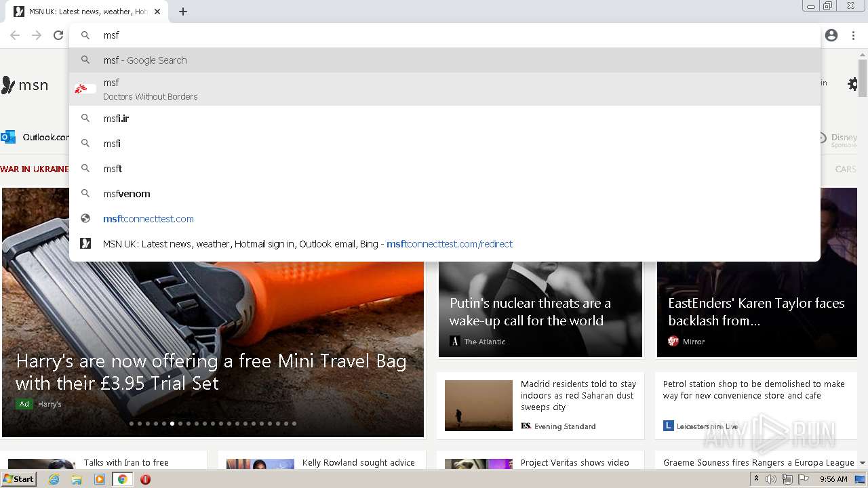Open the 'War in Ukraine' news category
Screen dimensions: 868x488
point(35,169)
